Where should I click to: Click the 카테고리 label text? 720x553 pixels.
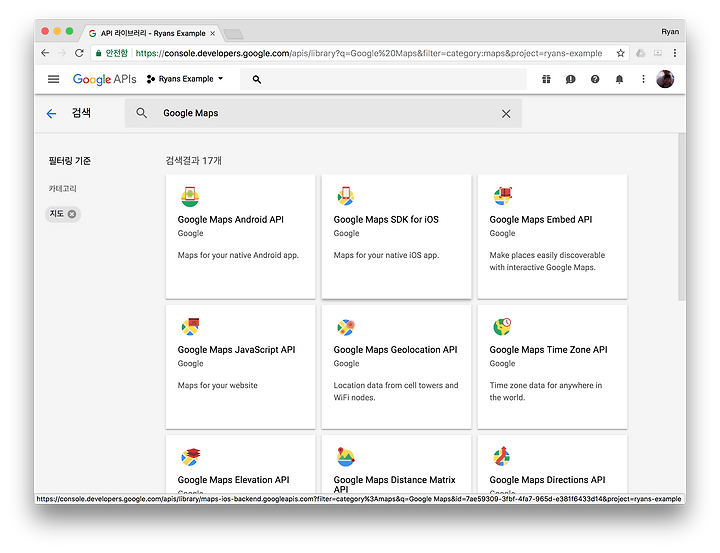[62, 189]
